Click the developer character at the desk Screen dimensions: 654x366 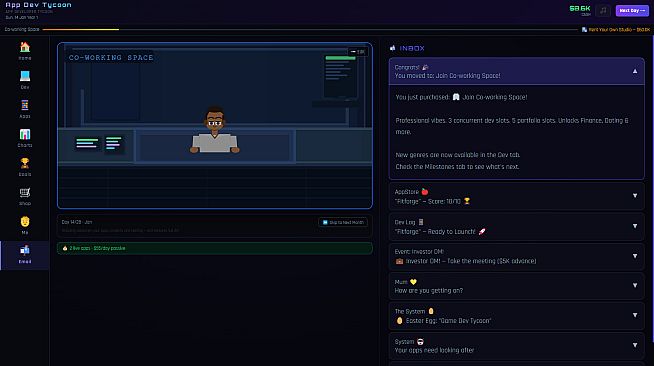pos(214,130)
